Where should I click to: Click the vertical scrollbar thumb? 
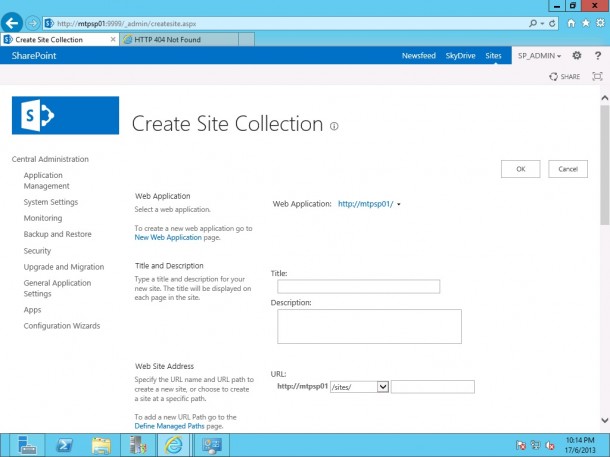605,165
